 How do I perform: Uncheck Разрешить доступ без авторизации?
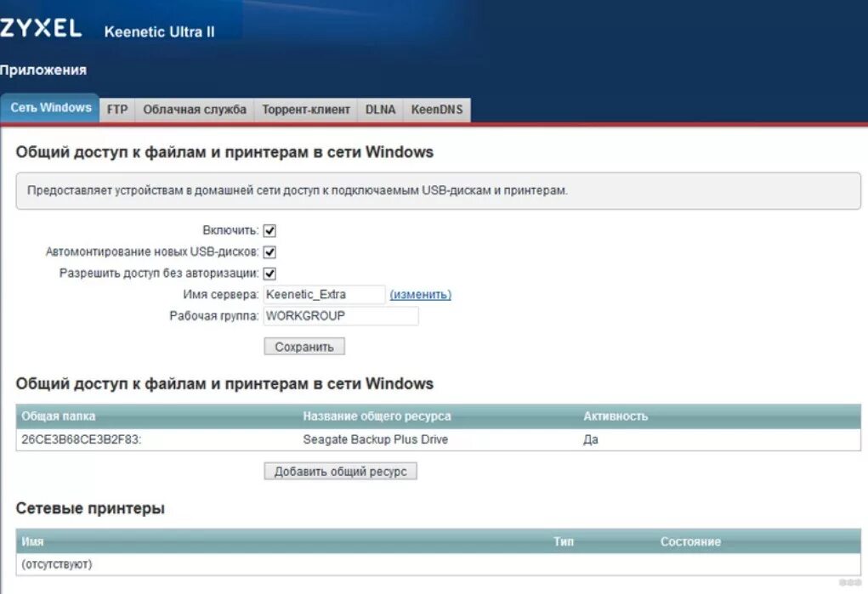(269, 274)
